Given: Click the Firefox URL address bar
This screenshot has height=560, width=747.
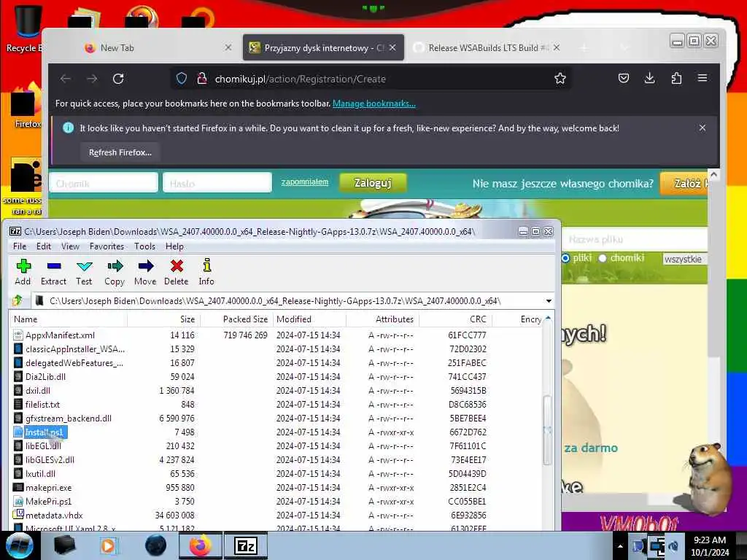Looking at the screenshot, I should click(371, 79).
